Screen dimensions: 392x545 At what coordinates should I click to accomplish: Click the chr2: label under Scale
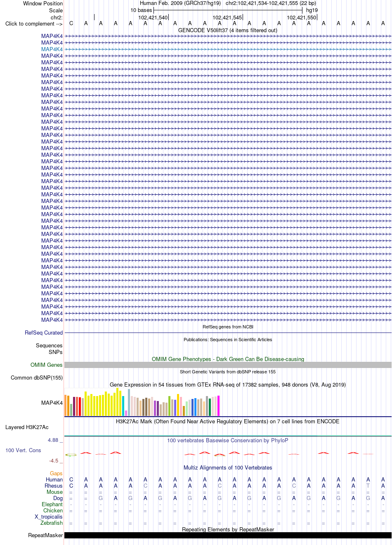pyautogui.click(x=57, y=17)
